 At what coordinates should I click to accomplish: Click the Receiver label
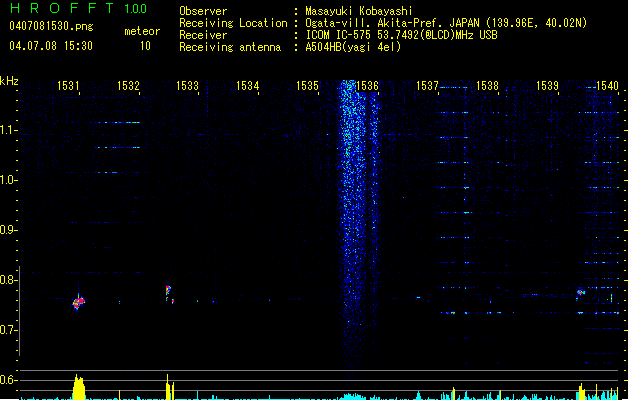click(203, 35)
